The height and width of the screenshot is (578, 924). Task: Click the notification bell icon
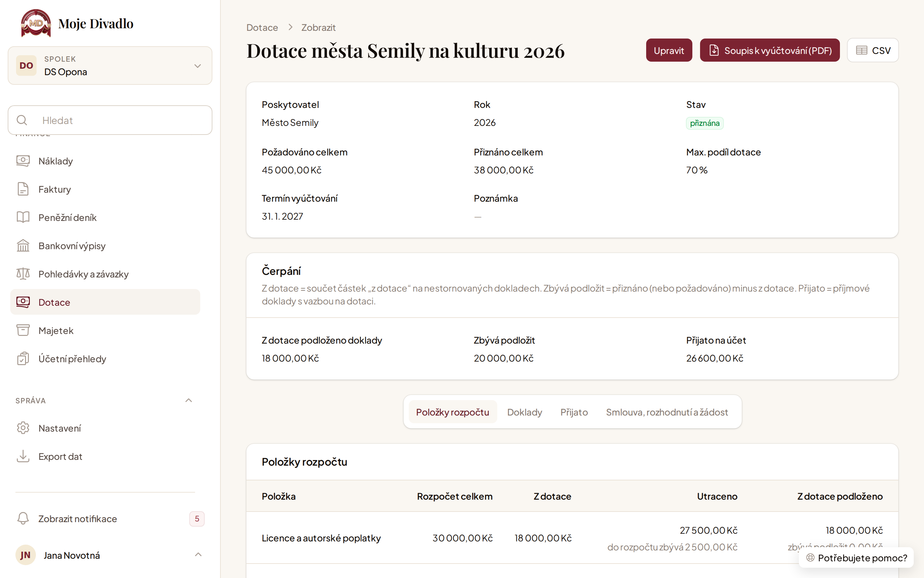point(23,519)
